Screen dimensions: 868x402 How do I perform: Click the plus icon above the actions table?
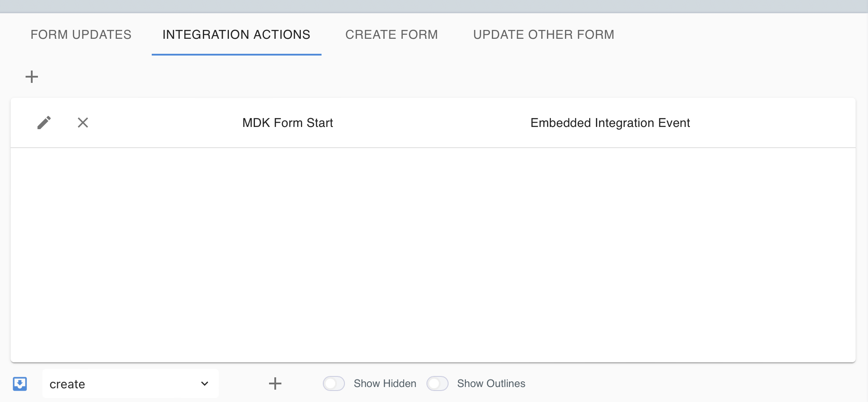pos(32,77)
